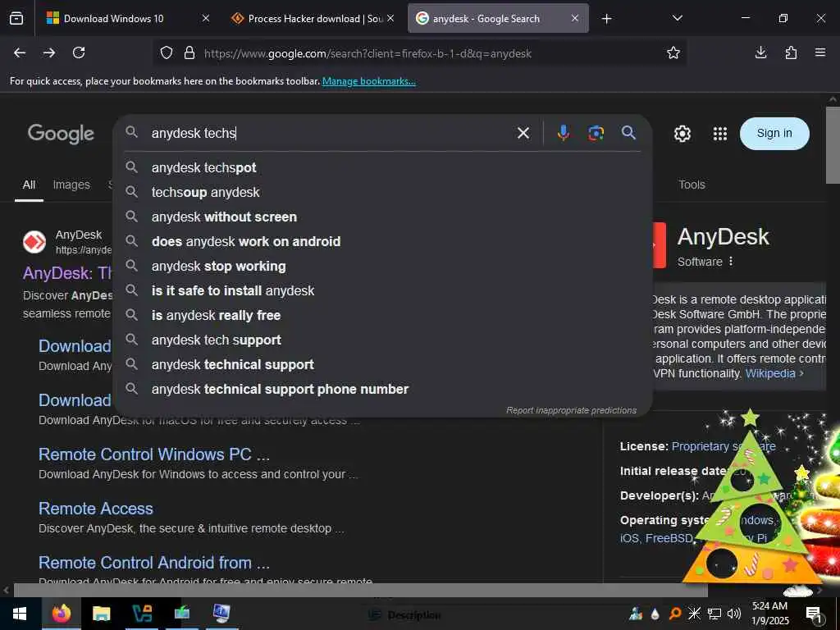The image size is (840, 630).
Task: Submit search with the magnifier button
Action: pyautogui.click(x=629, y=133)
